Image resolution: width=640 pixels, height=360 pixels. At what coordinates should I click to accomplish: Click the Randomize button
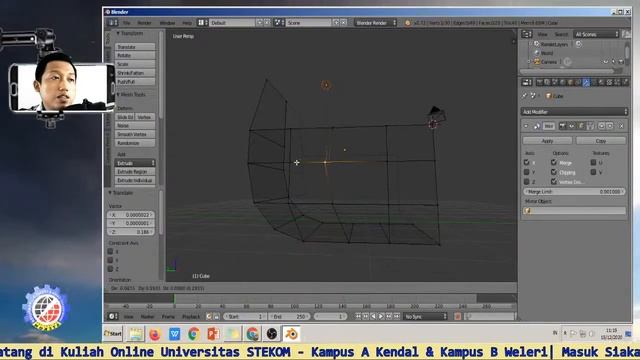point(135,143)
